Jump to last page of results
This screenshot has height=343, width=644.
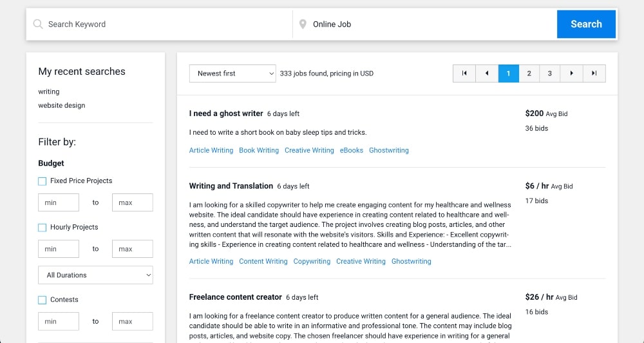594,73
